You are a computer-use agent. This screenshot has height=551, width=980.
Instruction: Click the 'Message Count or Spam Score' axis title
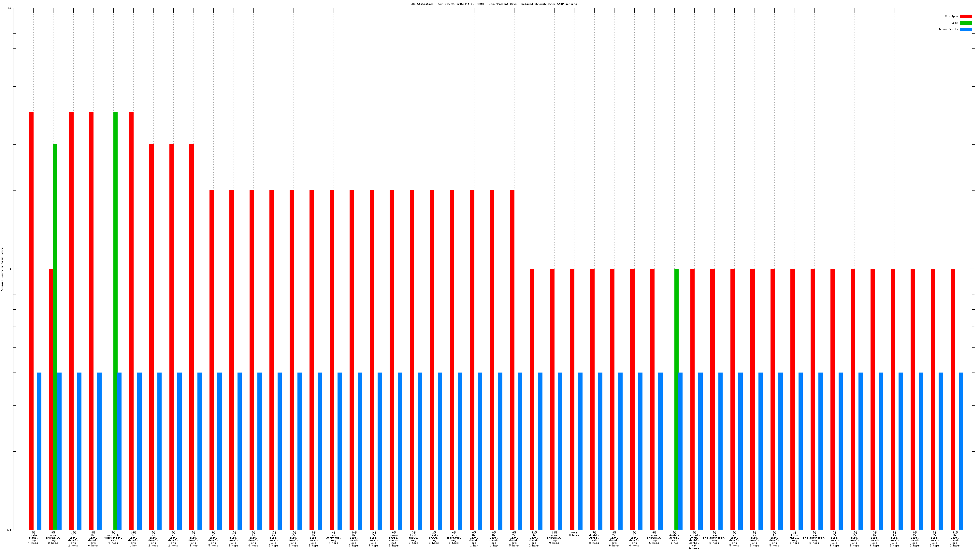click(x=2, y=269)
